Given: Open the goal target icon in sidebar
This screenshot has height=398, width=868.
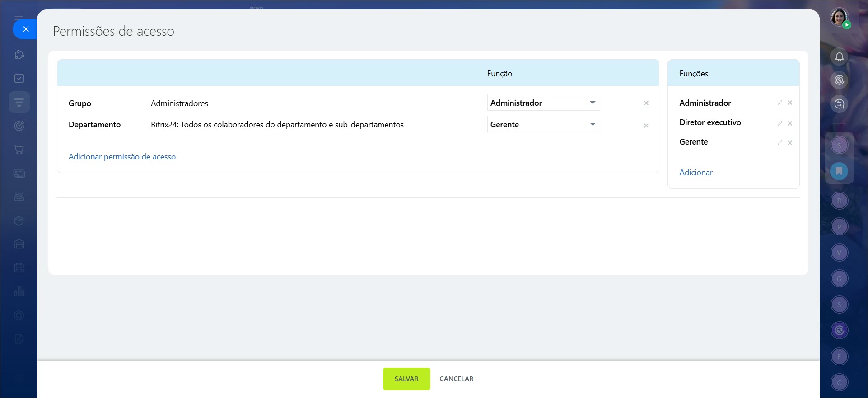Looking at the screenshot, I should [19, 126].
